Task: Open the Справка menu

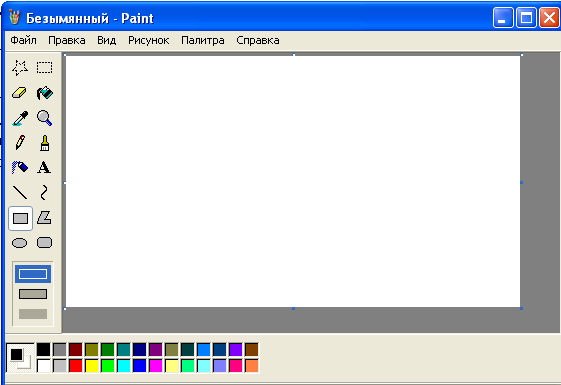Action: (258, 40)
